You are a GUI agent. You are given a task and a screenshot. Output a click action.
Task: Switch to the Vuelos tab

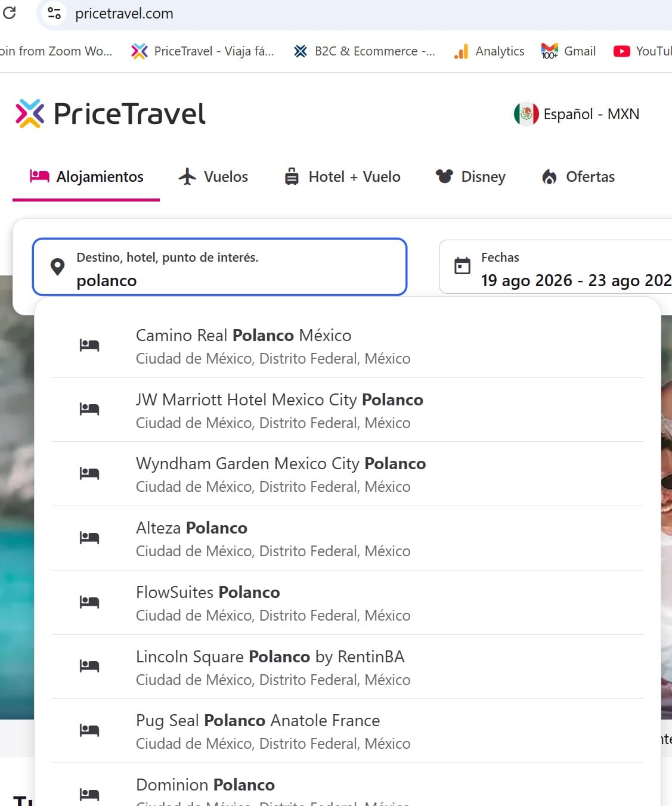click(213, 176)
